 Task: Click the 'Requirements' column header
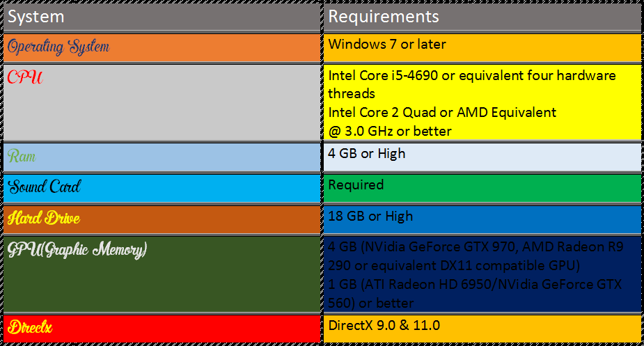coord(482,17)
